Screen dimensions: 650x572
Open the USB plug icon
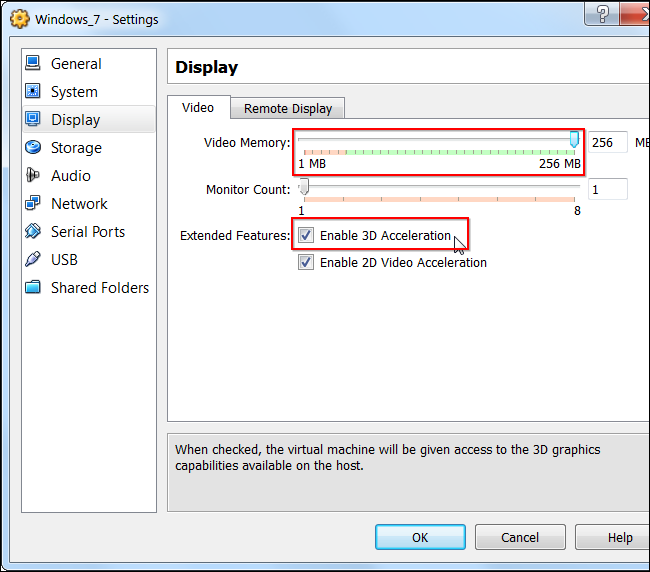[33, 259]
